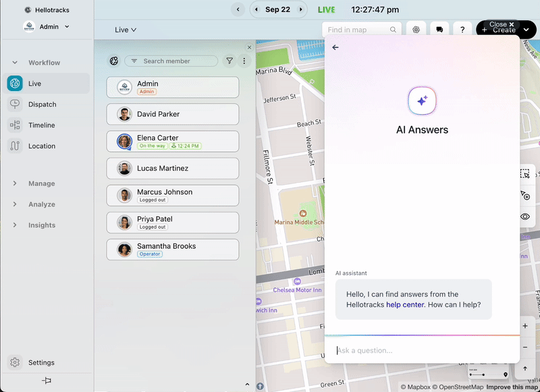This screenshot has width=540, height=392.
Task: Open the Live view in sidebar
Action: coord(46,83)
